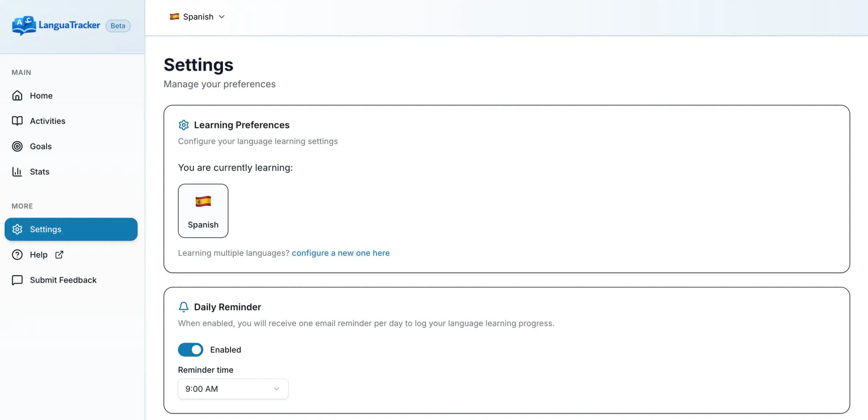
Task: Select the Spanish language card
Action: pyautogui.click(x=203, y=211)
